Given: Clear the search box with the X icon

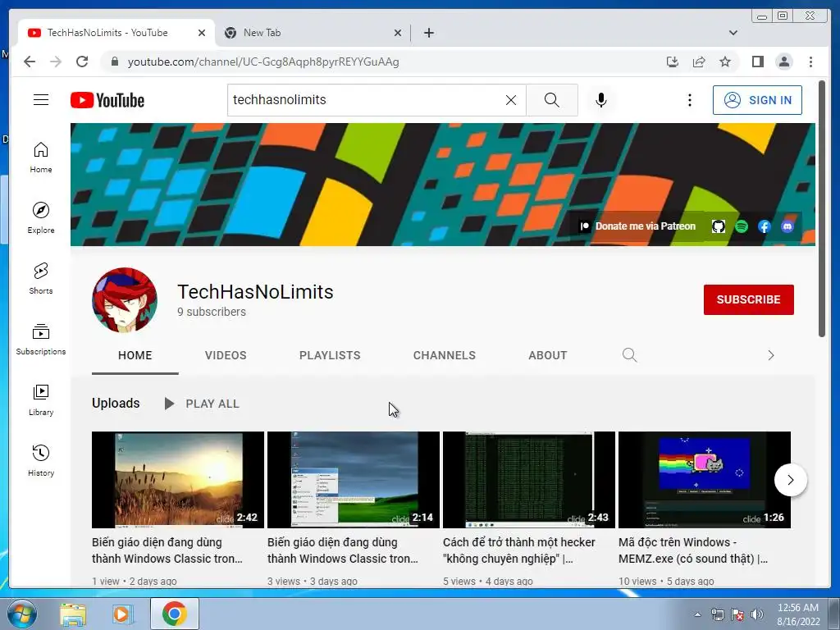Looking at the screenshot, I should pos(511,100).
